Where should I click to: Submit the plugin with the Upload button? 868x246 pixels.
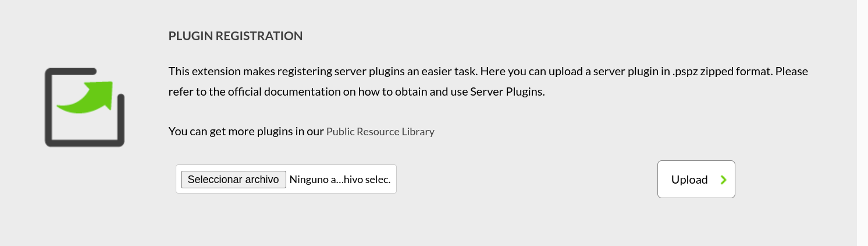pos(696,180)
